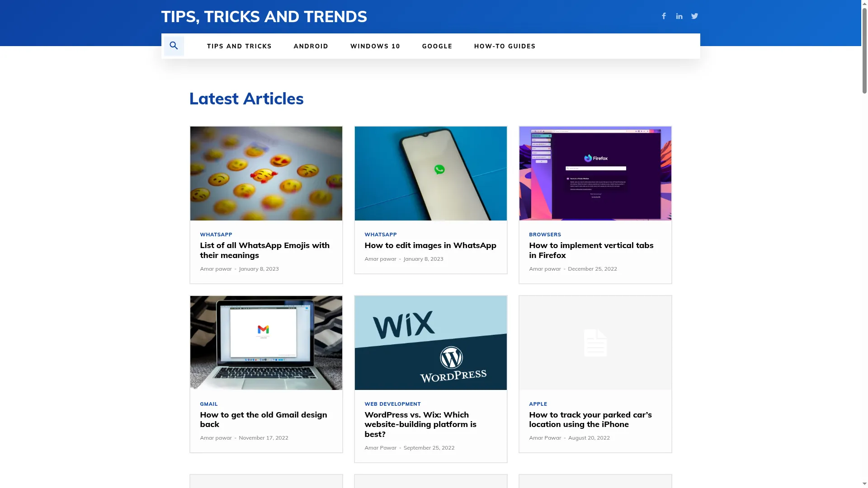Click the scrollbar down arrow
868x488 pixels.
click(864, 484)
